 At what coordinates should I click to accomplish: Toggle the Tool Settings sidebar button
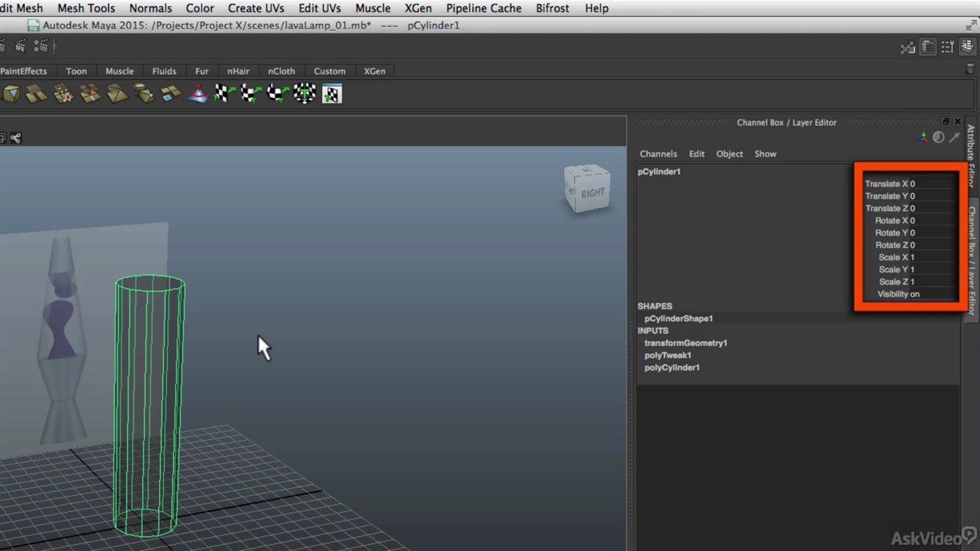[947, 47]
